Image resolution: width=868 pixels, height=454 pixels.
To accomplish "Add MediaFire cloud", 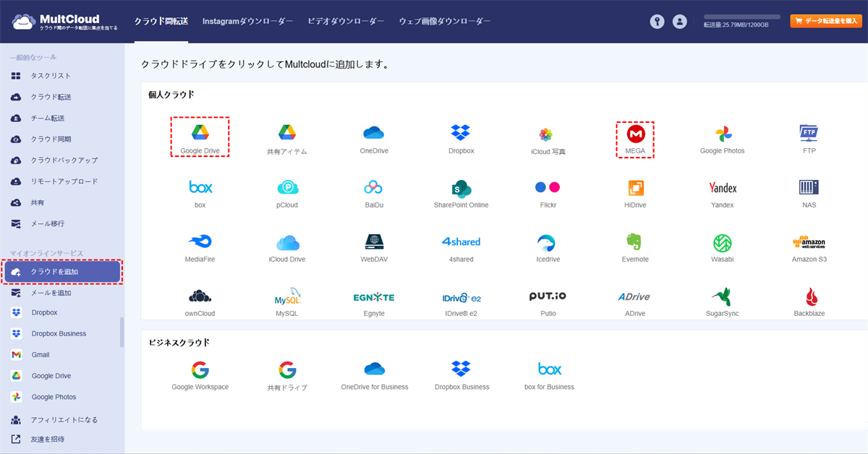I will (x=200, y=241).
